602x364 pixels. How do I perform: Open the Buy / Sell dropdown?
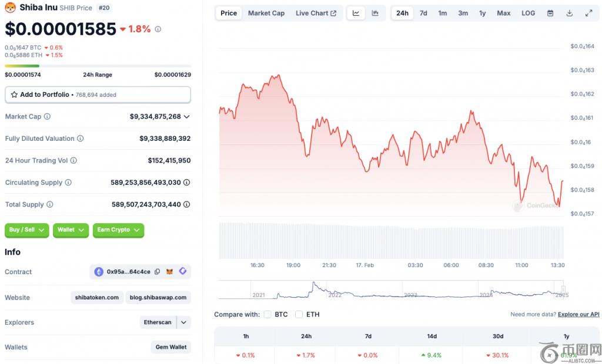click(27, 230)
